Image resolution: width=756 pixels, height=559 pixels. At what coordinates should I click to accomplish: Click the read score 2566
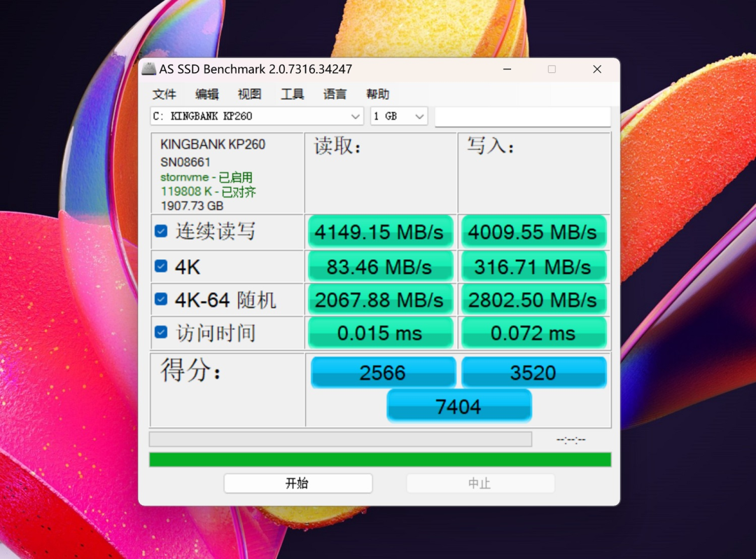click(383, 373)
